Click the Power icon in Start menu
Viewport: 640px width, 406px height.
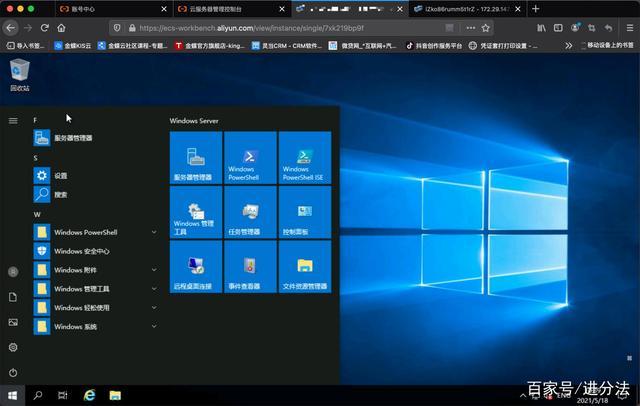point(13,373)
